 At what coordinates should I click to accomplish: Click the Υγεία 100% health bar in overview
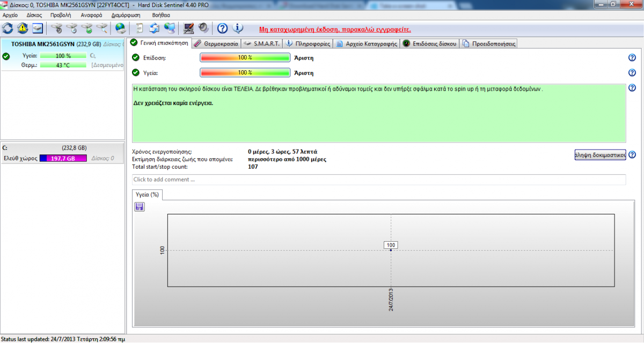[x=245, y=73]
